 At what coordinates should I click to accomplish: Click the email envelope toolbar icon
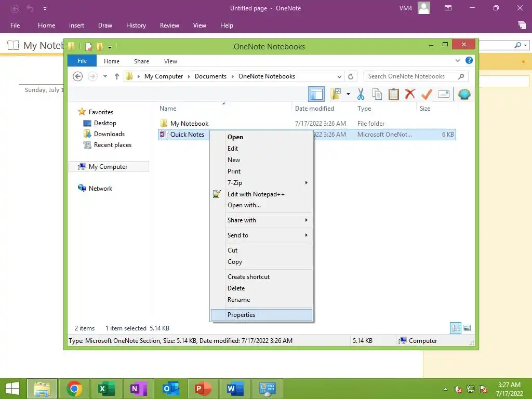coord(444,94)
